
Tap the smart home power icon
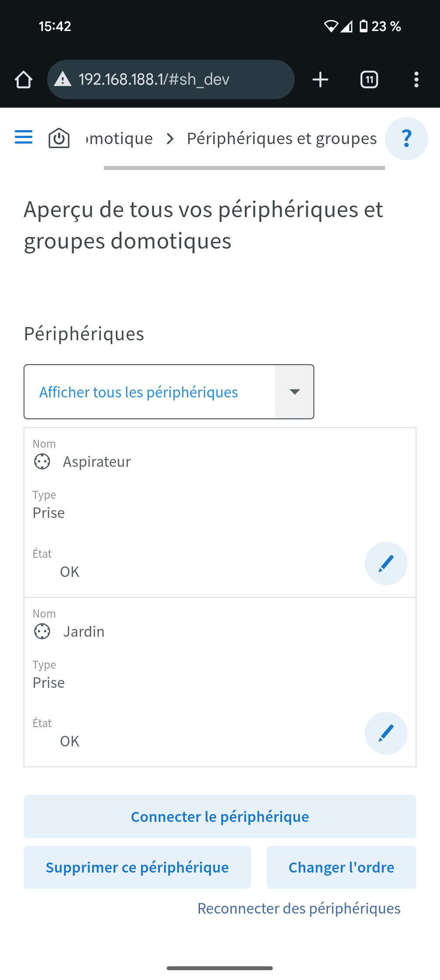click(59, 138)
